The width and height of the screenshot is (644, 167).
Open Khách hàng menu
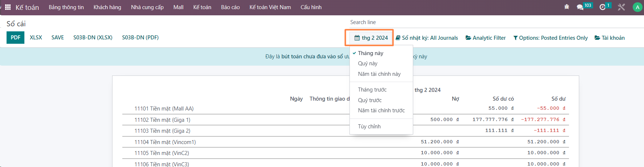click(x=107, y=7)
